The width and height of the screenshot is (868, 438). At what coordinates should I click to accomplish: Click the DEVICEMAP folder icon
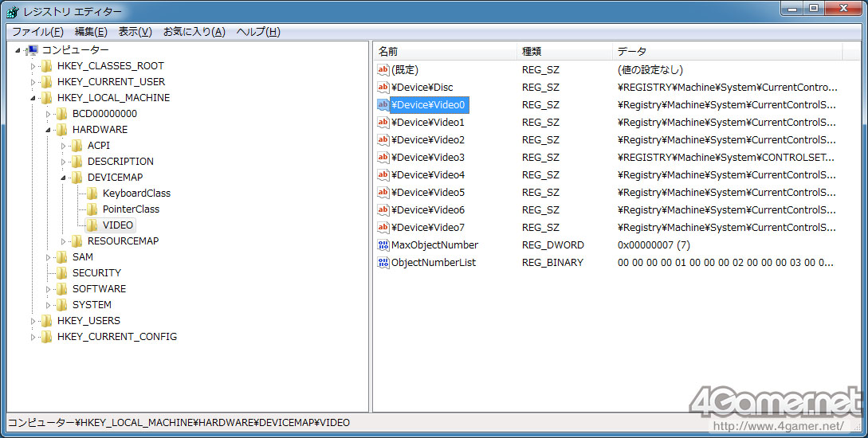pos(77,178)
